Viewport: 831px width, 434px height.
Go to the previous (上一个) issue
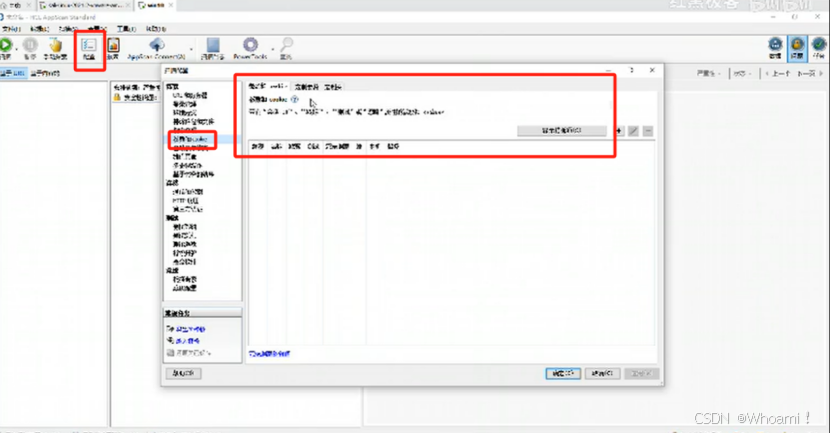778,74
